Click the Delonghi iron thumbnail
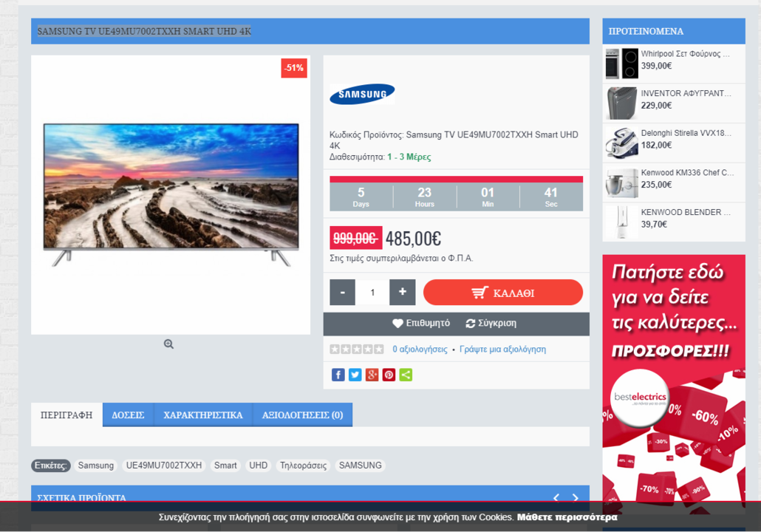This screenshot has height=532, width=761. [621, 143]
